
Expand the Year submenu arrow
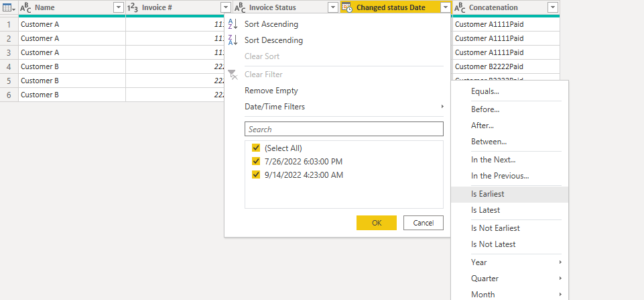(x=561, y=262)
